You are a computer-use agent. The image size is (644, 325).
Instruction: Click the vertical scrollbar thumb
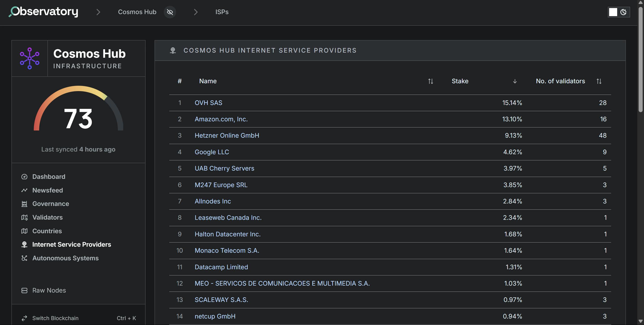[640, 59]
